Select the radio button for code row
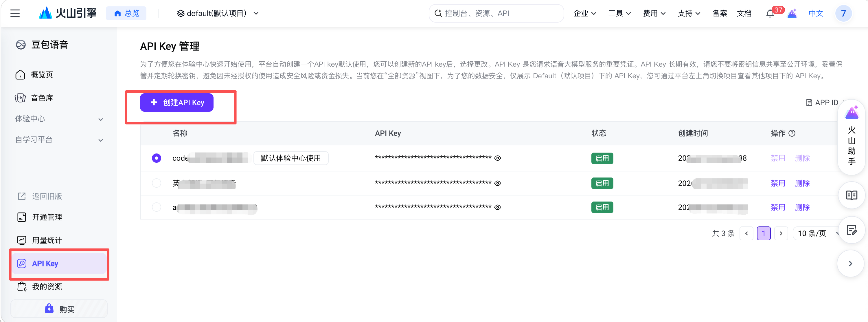 [156, 158]
